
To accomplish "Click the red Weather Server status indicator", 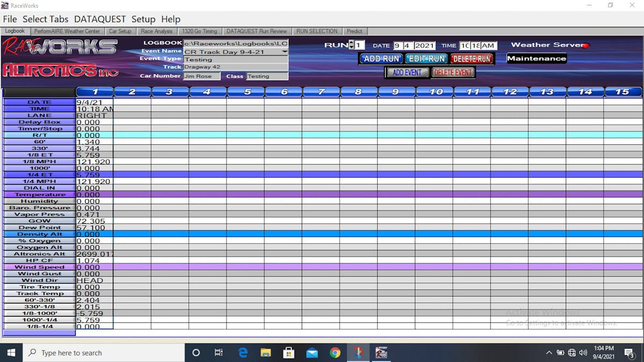I will (586, 46).
